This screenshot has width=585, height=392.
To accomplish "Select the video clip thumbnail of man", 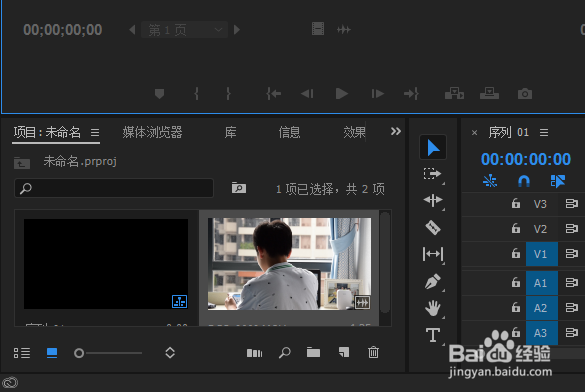I will tap(290, 264).
